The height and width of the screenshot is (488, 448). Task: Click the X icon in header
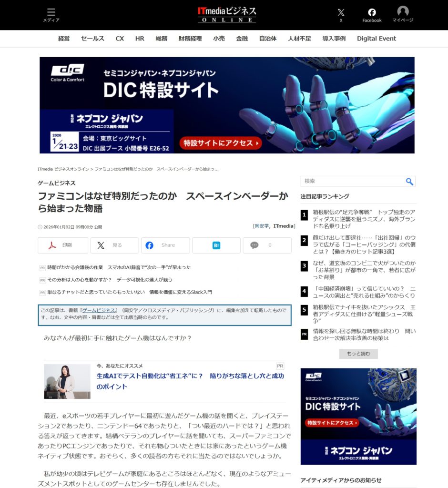341,15
